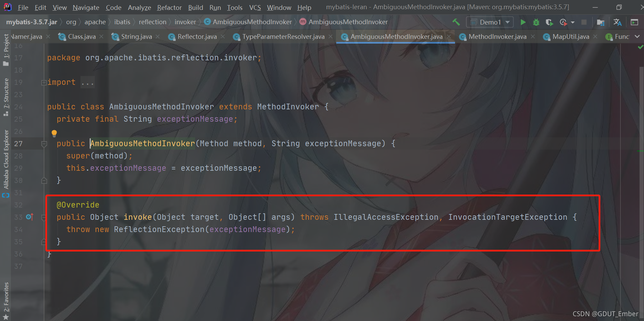Close the TypeParameterResolver.java tab
This screenshot has width=644, height=321.
331,36
